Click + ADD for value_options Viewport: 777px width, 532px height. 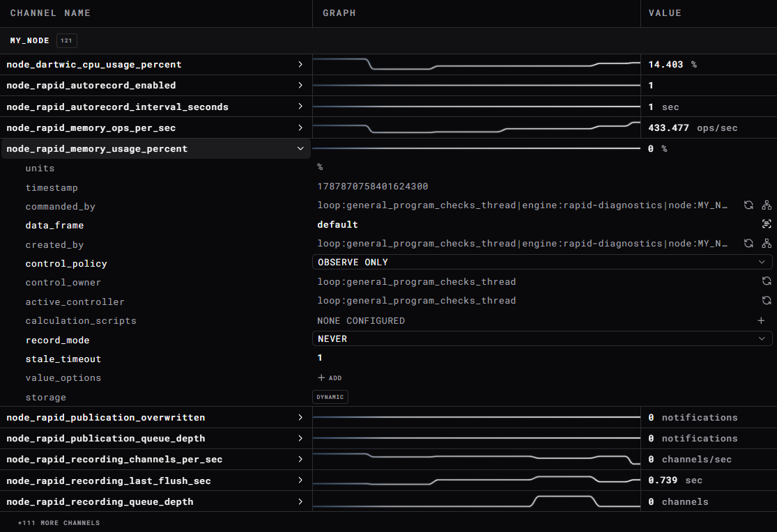point(330,378)
